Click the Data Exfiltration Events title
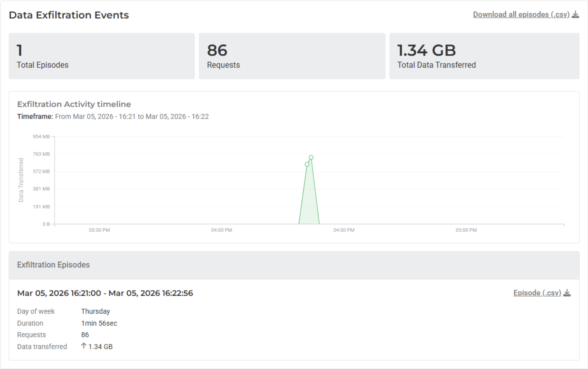Screen dimensions: 588x369 click(x=69, y=15)
